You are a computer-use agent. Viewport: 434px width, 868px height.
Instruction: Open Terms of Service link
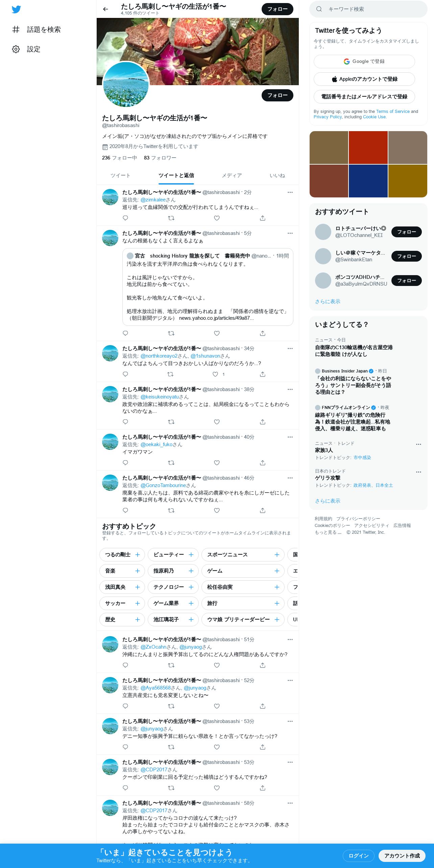(393, 111)
